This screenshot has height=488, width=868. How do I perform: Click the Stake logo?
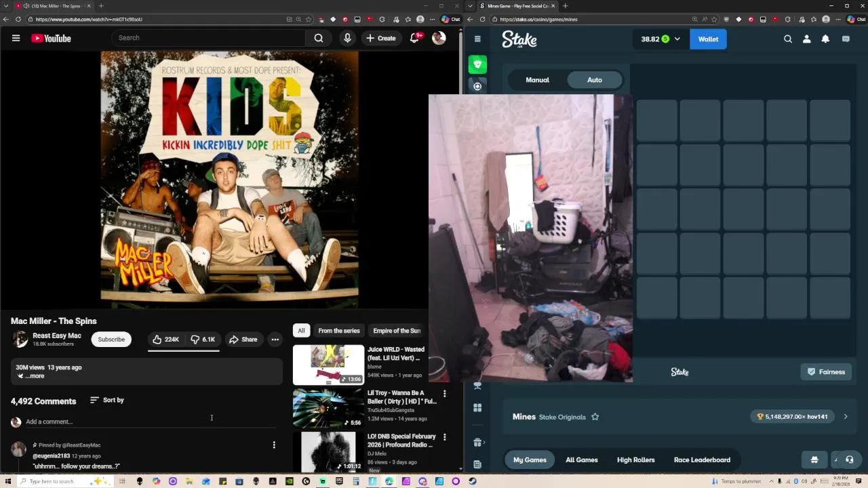(x=519, y=39)
